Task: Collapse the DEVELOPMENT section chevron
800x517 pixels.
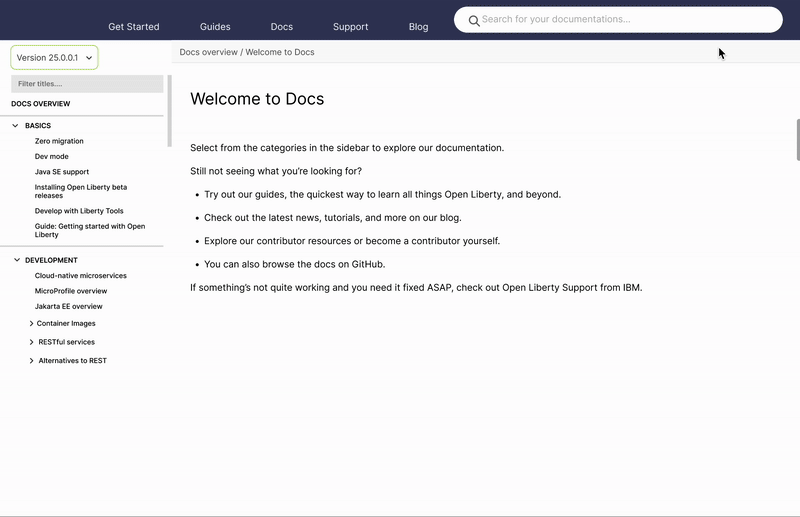Action: tap(17, 260)
